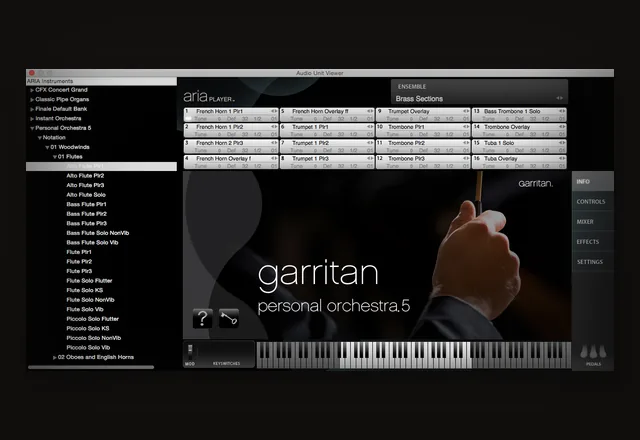This screenshot has width=640, height=440.
Task: Select Flute Solo Flutter instrument
Action: pyautogui.click(x=89, y=281)
